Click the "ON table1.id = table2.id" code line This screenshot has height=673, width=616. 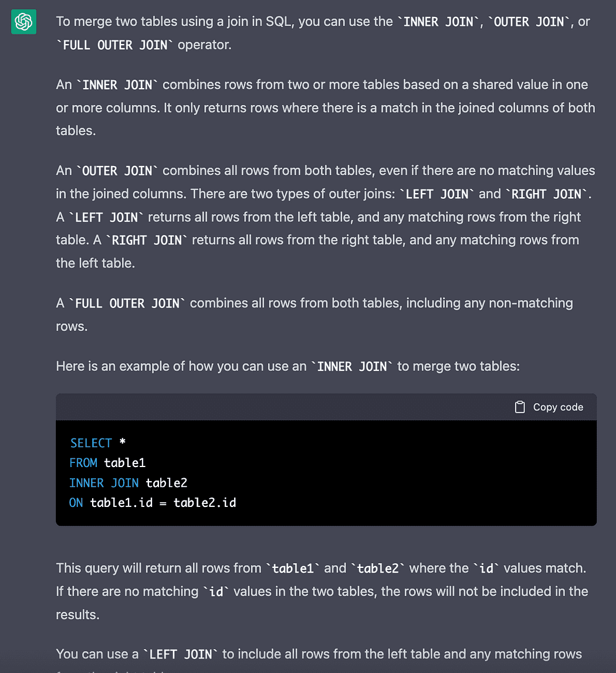click(153, 503)
